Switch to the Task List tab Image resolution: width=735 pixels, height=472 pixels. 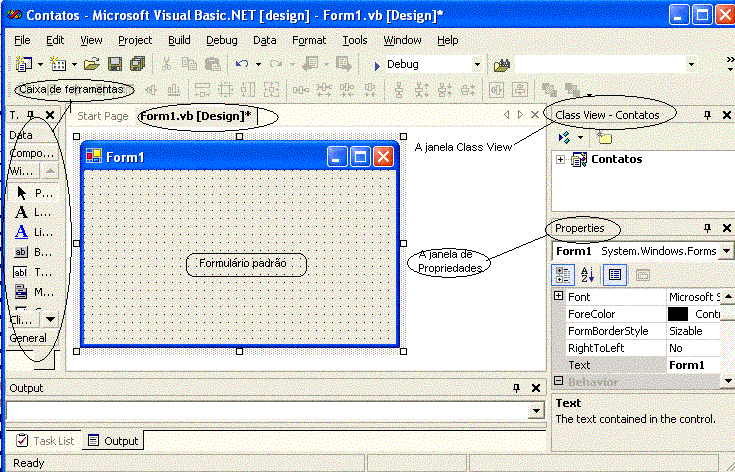45,441
